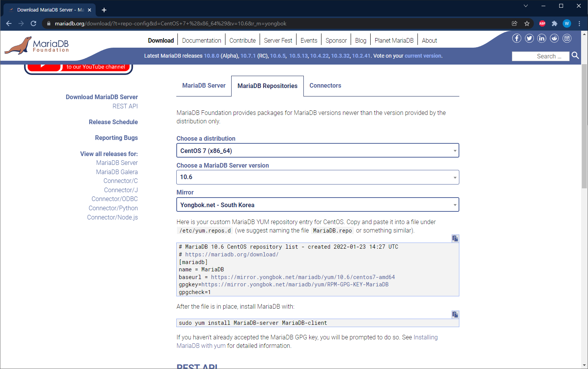Open the Documentation menu item
This screenshot has height=369, width=588.
point(202,41)
